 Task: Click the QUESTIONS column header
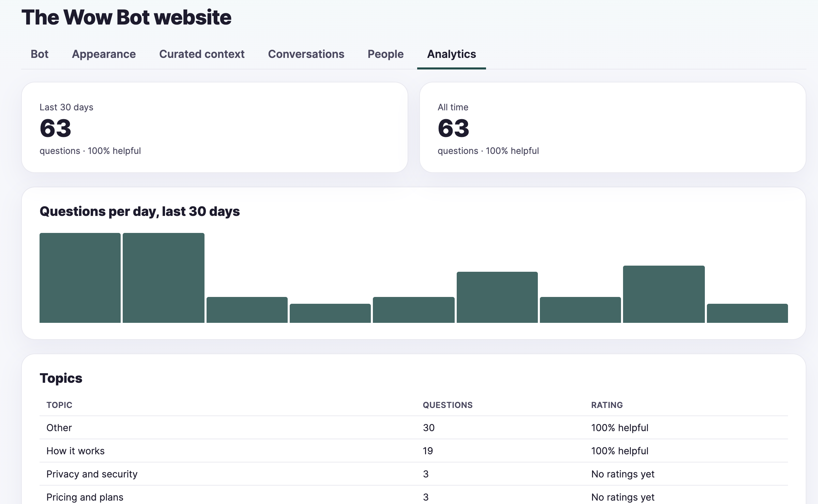[x=448, y=405]
